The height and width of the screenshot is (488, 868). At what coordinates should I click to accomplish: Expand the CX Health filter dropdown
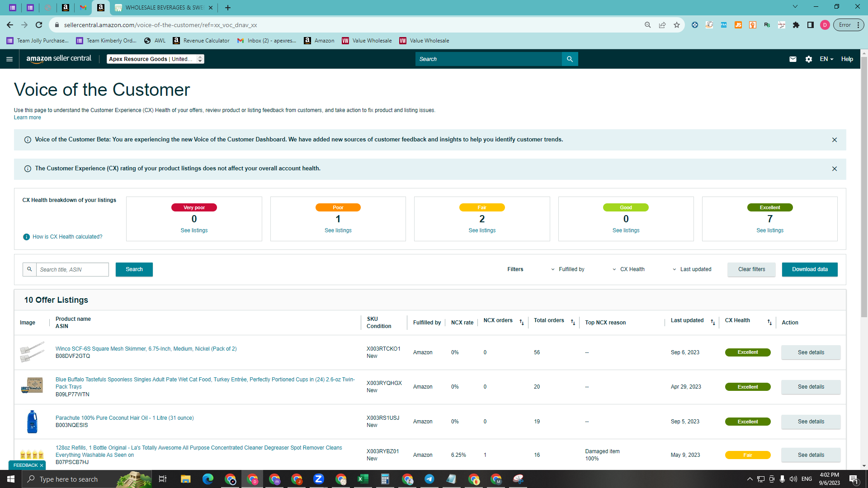(x=628, y=270)
